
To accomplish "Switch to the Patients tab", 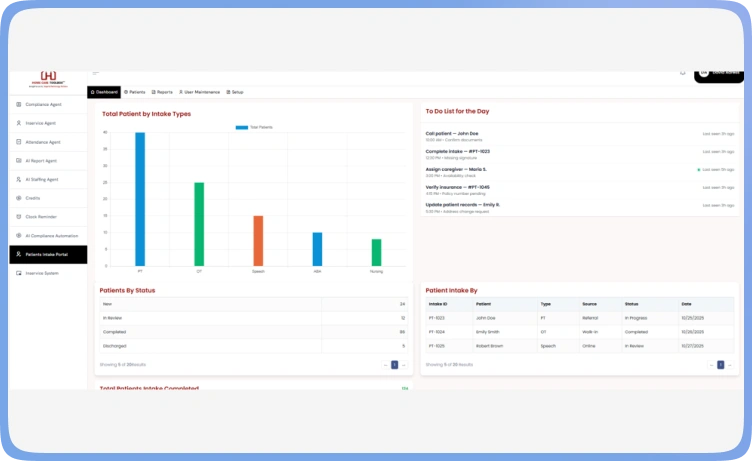I will 135,92.
